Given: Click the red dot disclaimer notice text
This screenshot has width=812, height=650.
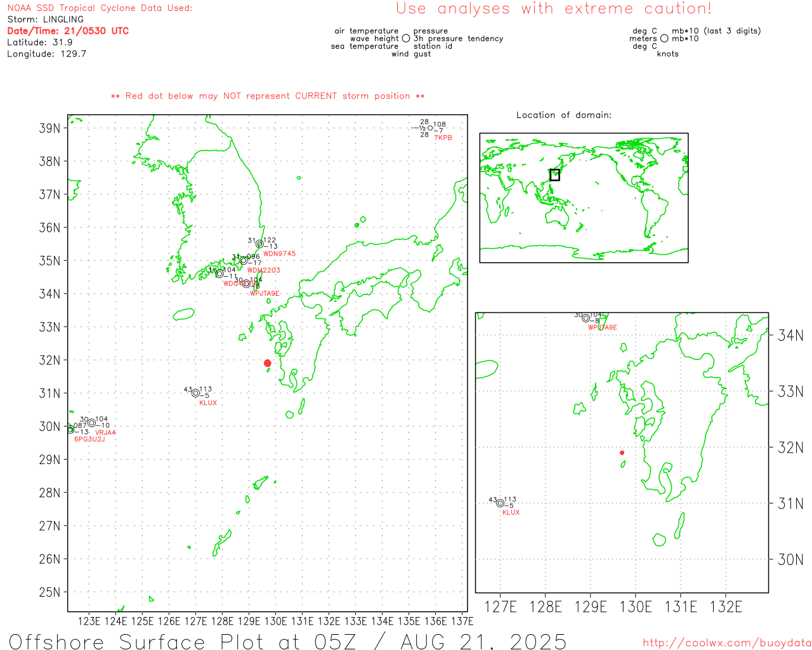Looking at the screenshot, I should pyautogui.click(x=268, y=96).
